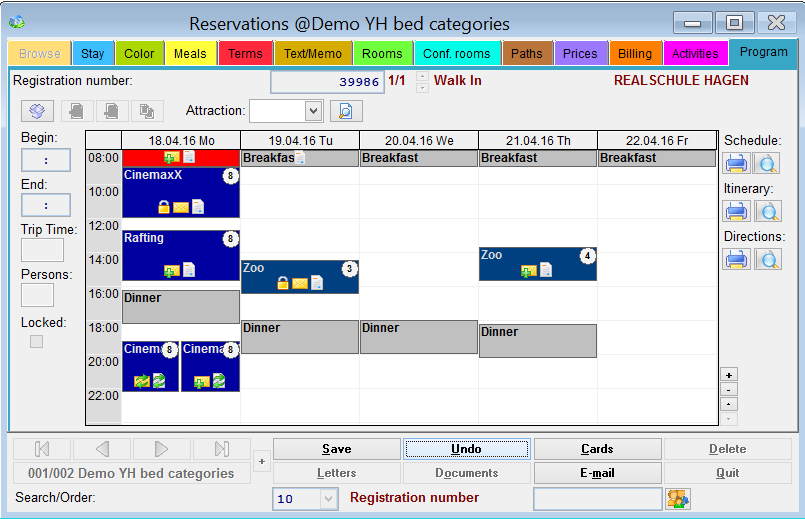Click the E-mail button

click(x=598, y=473)
